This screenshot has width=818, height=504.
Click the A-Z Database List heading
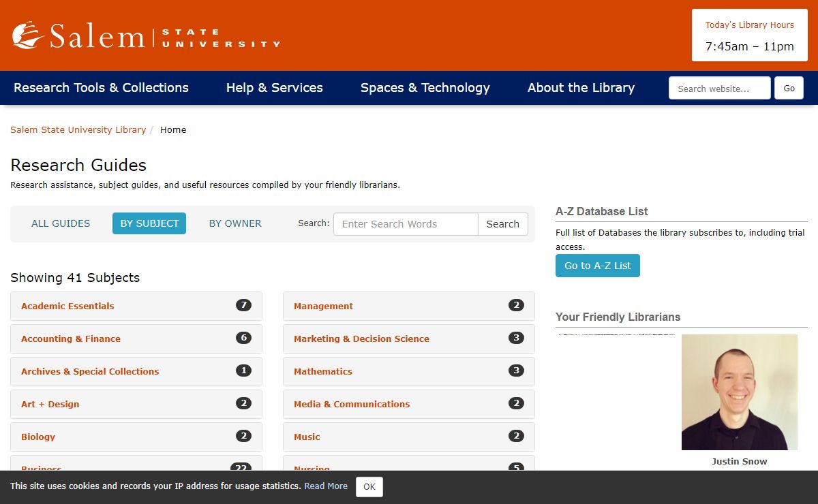point(602,211)
